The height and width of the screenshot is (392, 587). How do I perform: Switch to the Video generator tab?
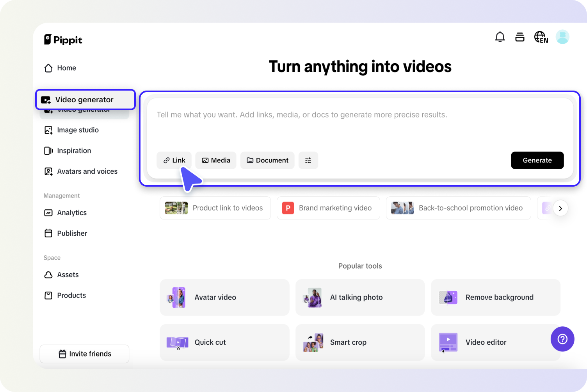pos(85,100)
